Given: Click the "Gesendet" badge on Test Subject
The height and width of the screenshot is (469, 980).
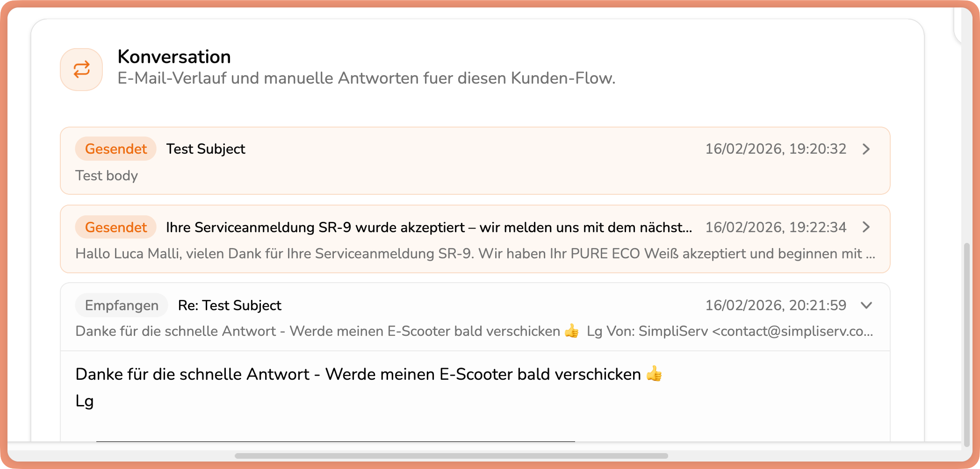Looking at the screenshot, I should [115, 149].
